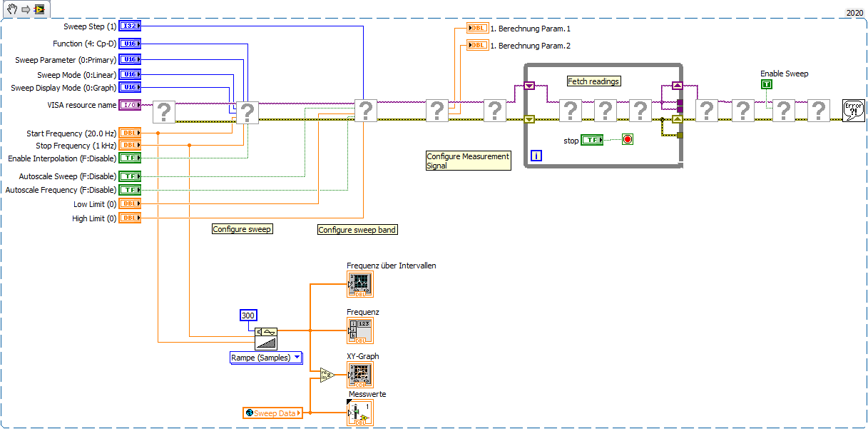868x429 pixels.
Task: Select the VISA resource name I/O terminal
Action: click(130, 105)
